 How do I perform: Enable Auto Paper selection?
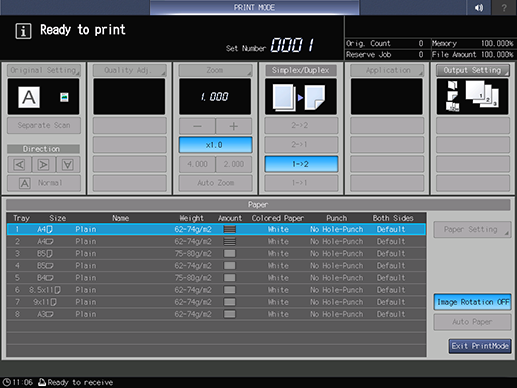(472, 322)
